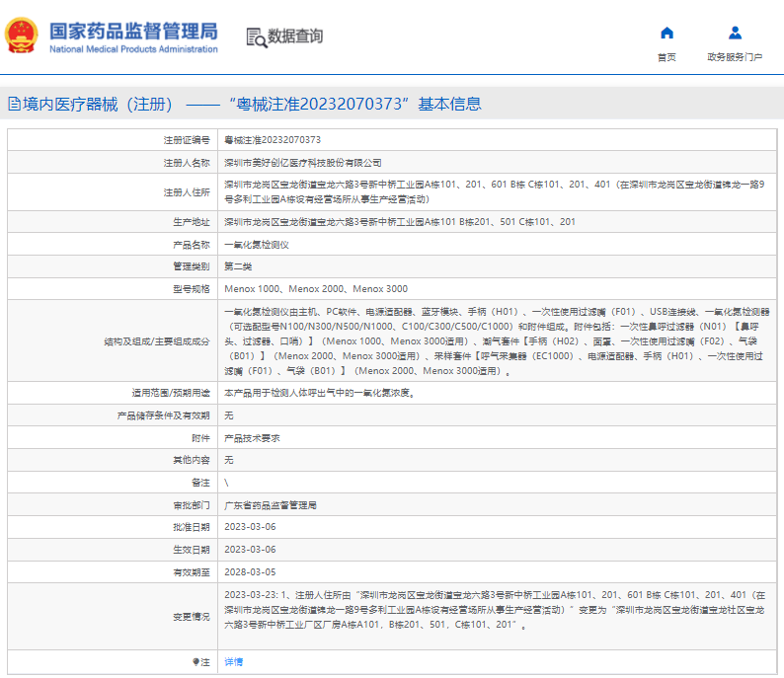Screen dimensions: 784x678
Task: Select intended use text 本产品用于检测人体呼出气中的一氧化氮浓度
Action: 320,393
